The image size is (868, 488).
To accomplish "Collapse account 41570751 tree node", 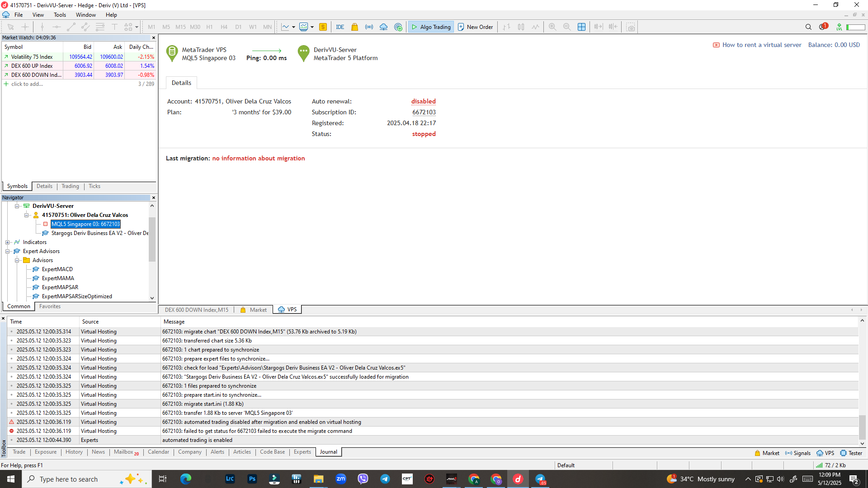I will coord(27,215).
